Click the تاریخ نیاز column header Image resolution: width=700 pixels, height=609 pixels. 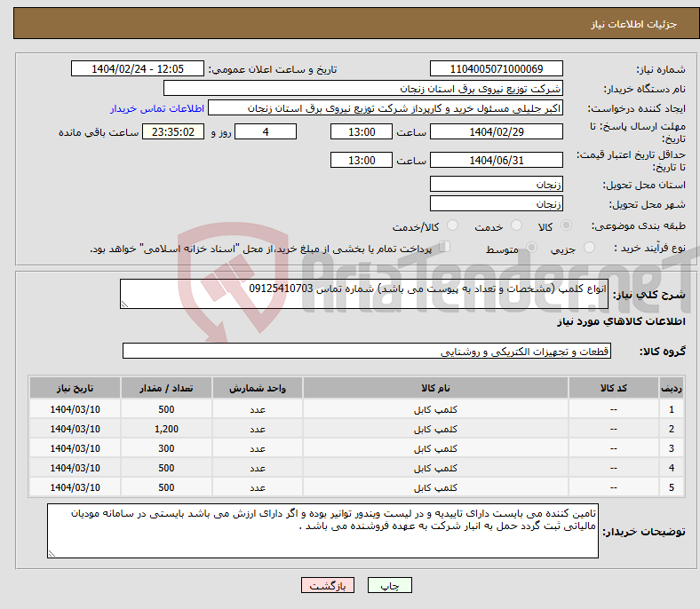[x=75, y=388]
